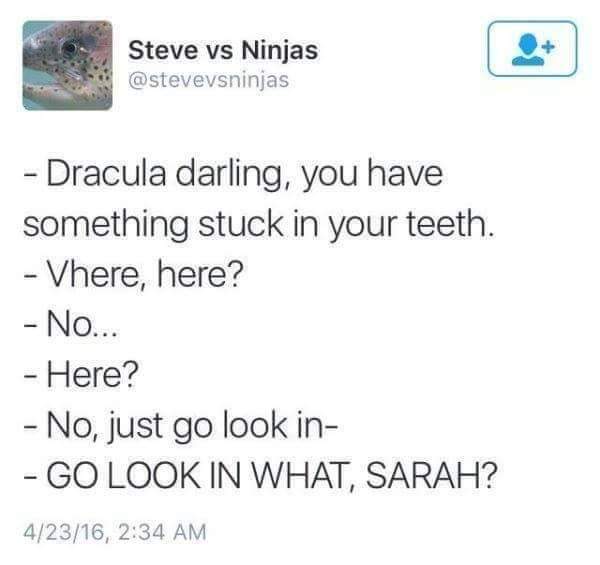Click the fish eye in the avatar image

70,49
